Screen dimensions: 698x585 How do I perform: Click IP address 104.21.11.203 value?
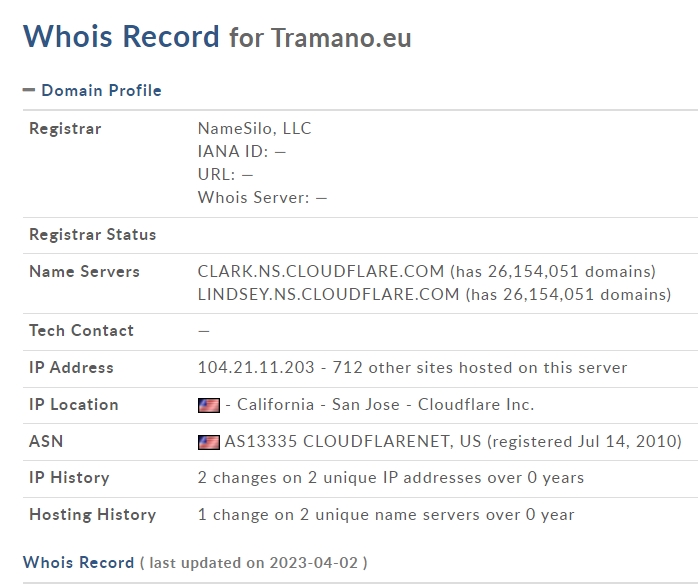pyautogui.click(x=256, y=368)
